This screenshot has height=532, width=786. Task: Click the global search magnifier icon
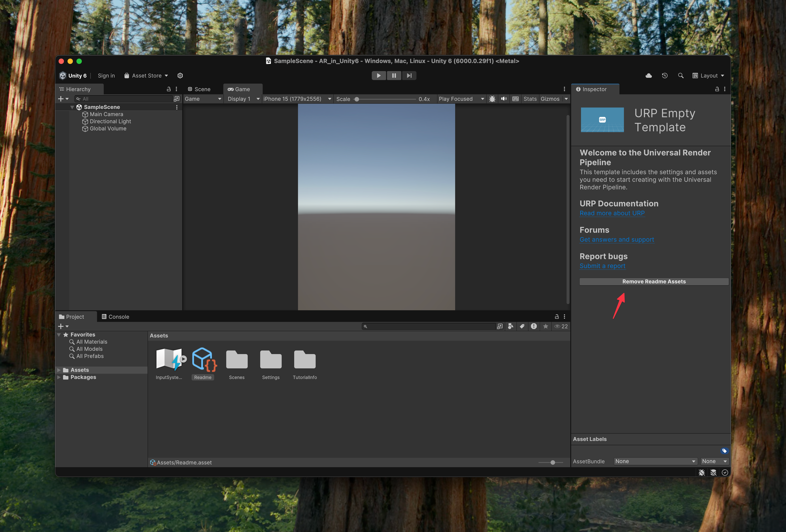click(x=680, y=75)
